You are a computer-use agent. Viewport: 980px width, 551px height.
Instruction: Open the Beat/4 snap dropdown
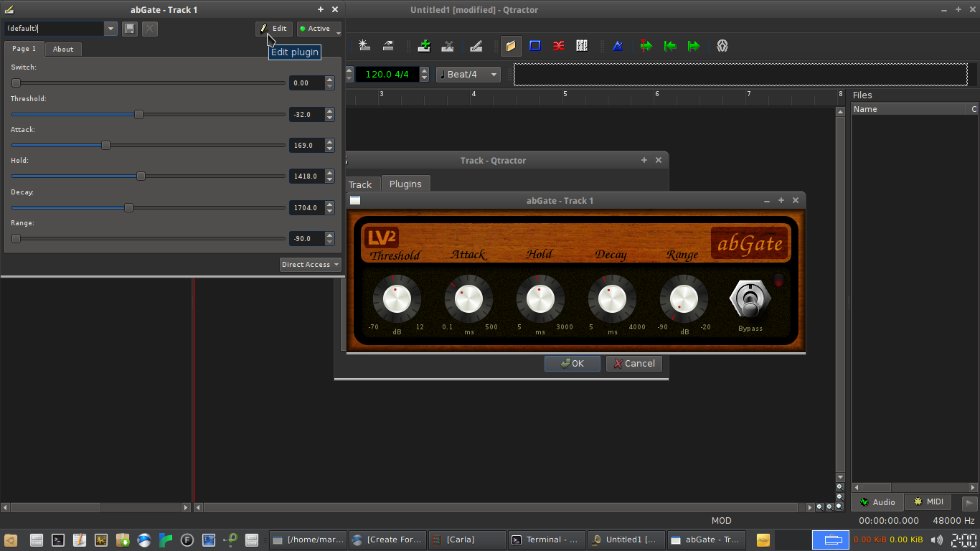[468, 75]
